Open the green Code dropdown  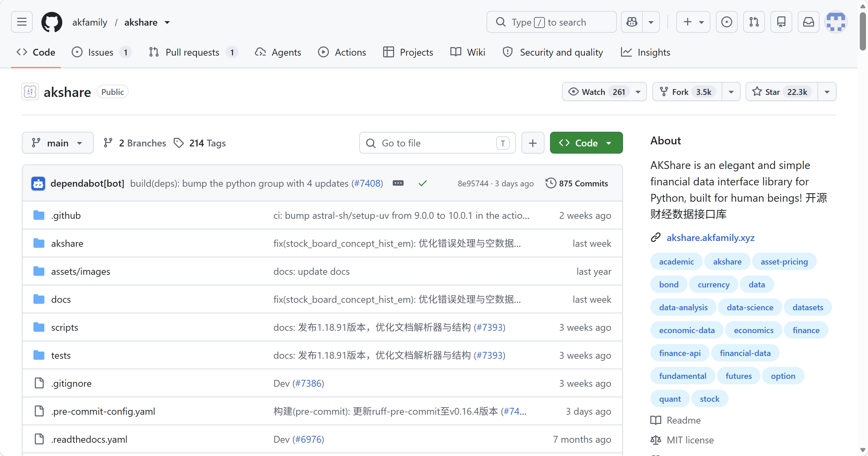586,143
